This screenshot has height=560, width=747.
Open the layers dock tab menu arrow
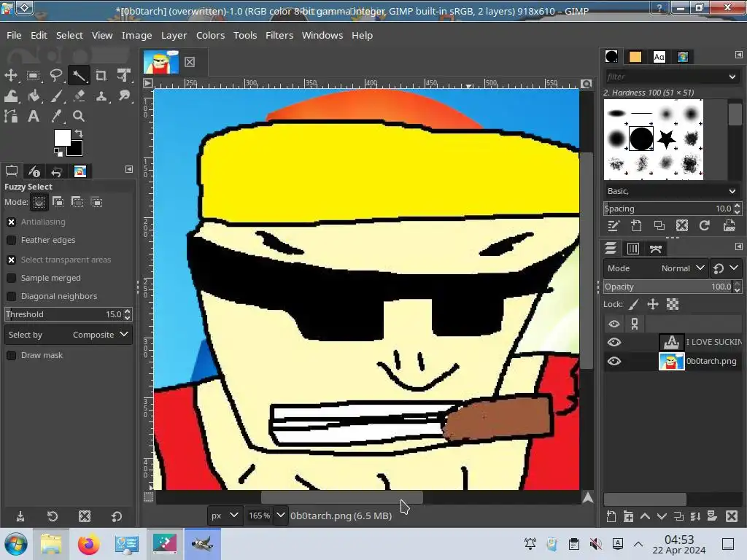739,246
